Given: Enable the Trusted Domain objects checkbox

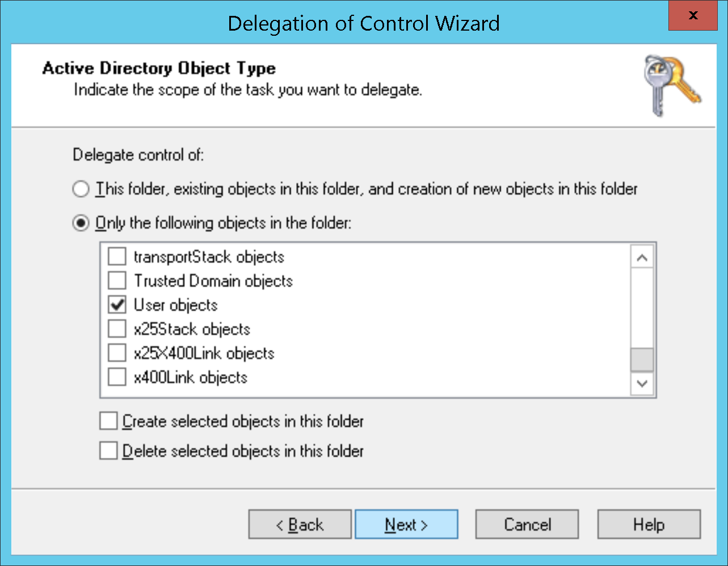Looking at the screenshot, I should tap(117, 281).
